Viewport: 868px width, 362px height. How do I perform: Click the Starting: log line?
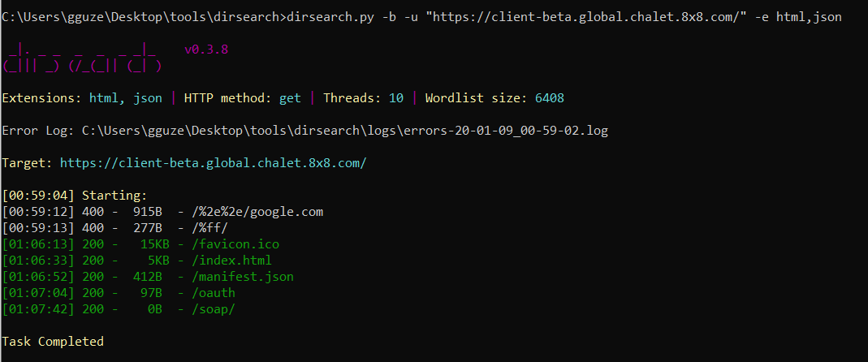click(x=75, y=196)
